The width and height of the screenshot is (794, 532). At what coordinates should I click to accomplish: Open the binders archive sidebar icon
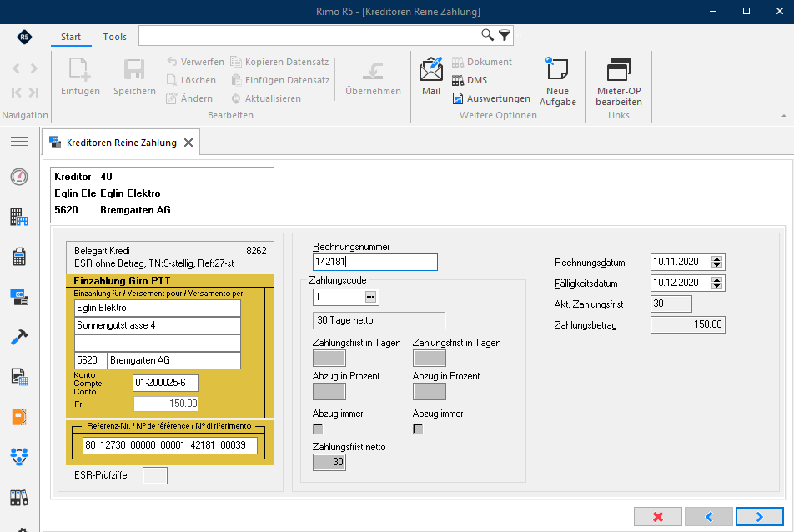(19, 497)
